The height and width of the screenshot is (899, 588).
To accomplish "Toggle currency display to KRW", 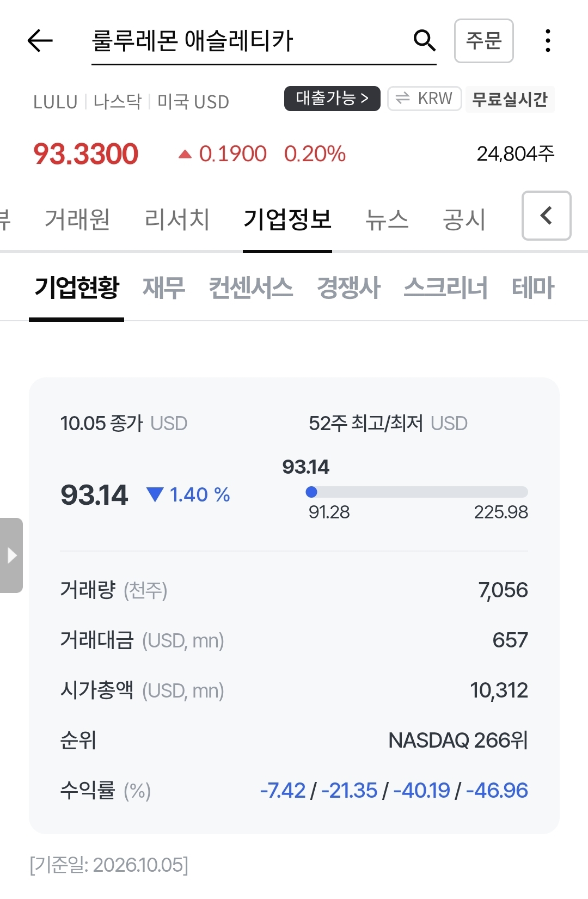I will click(425, 99).
